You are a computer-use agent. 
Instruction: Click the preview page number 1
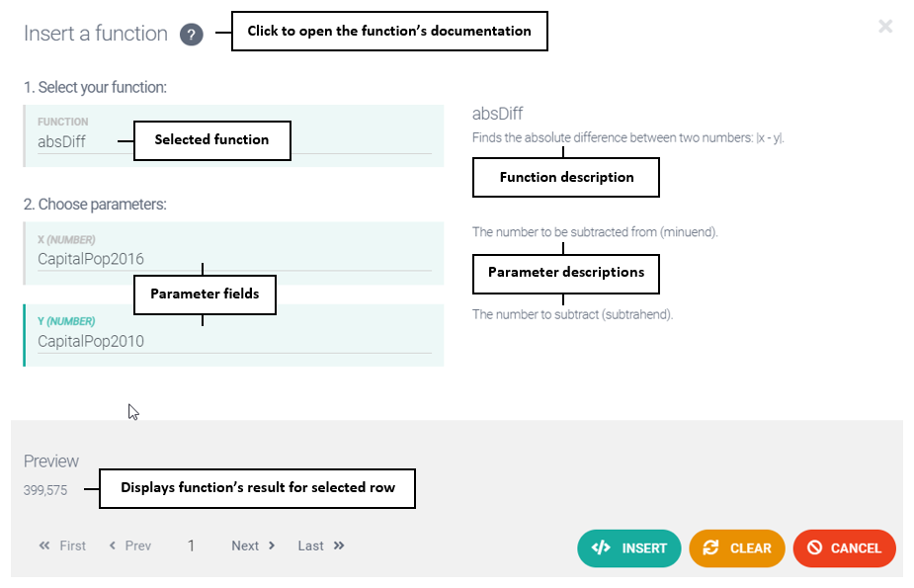[192, 546]
